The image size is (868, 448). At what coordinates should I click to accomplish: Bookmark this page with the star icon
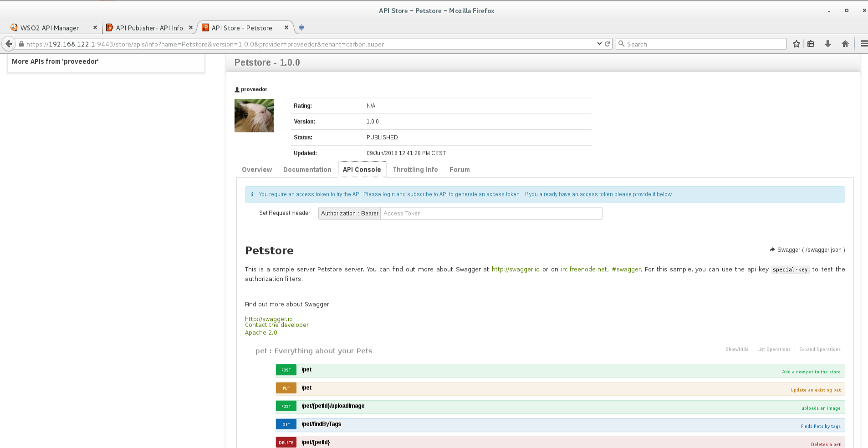796,44
